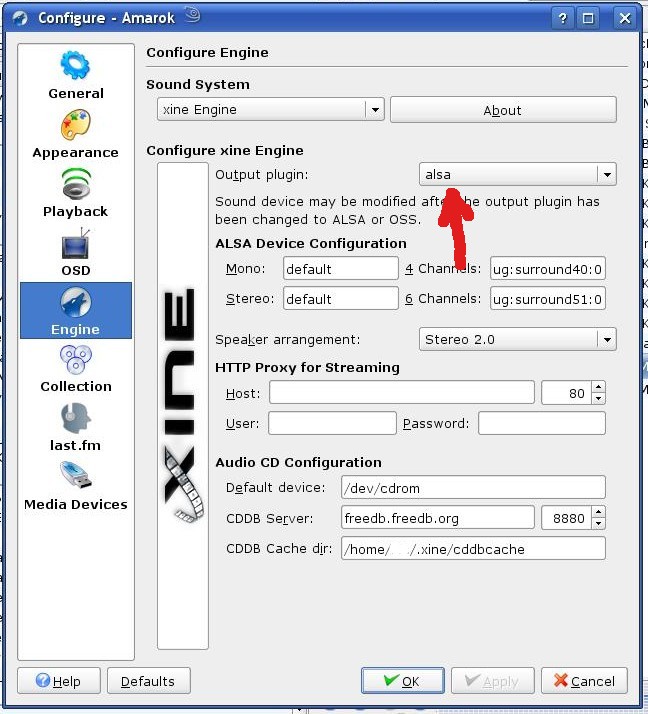Select the Engine wolf icon
Image resolution: width=648 pixels, height=714 pixels.
coord(76,302)
